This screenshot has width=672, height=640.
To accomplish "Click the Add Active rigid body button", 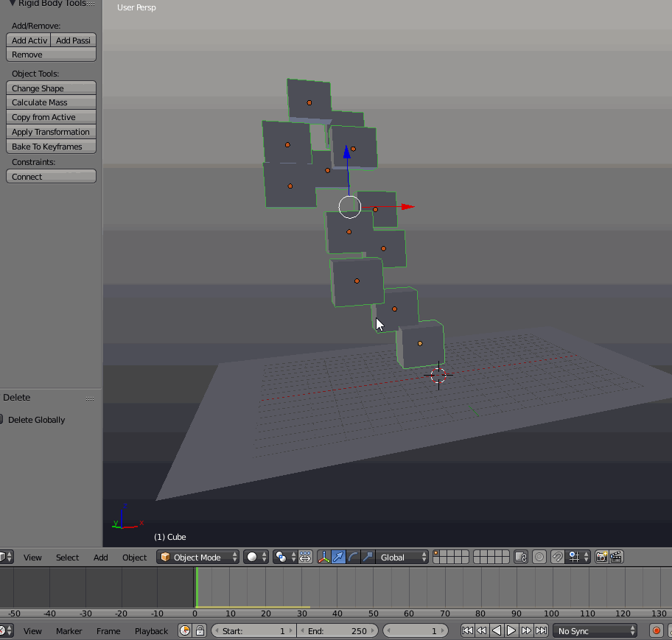I will pos(28,40).
